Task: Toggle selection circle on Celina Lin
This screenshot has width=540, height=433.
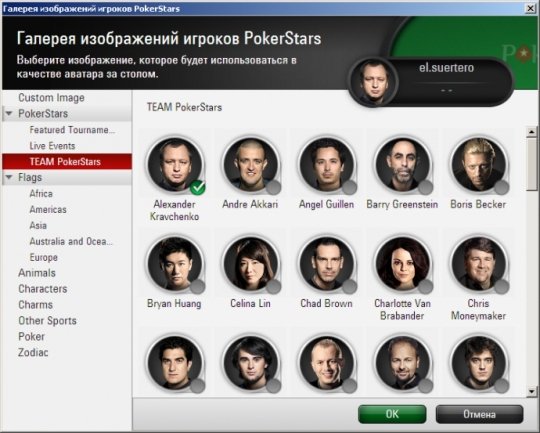Action: pyautogui.click(x=273, y=286)
